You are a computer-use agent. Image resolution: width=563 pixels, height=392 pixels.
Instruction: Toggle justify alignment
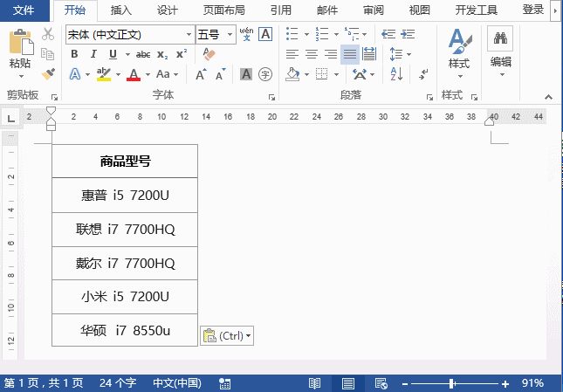pyautogui.click(x=350, y=54)
